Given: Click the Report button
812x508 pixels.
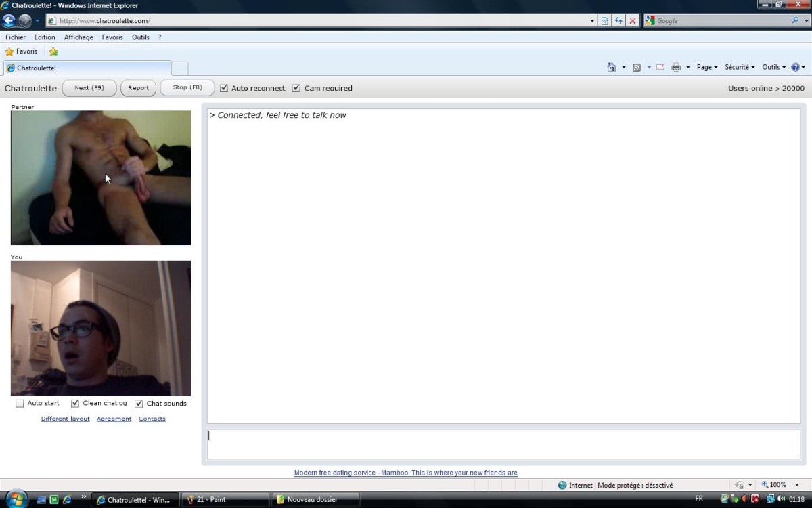Looking at the screenshot, I should coord(139,88).
